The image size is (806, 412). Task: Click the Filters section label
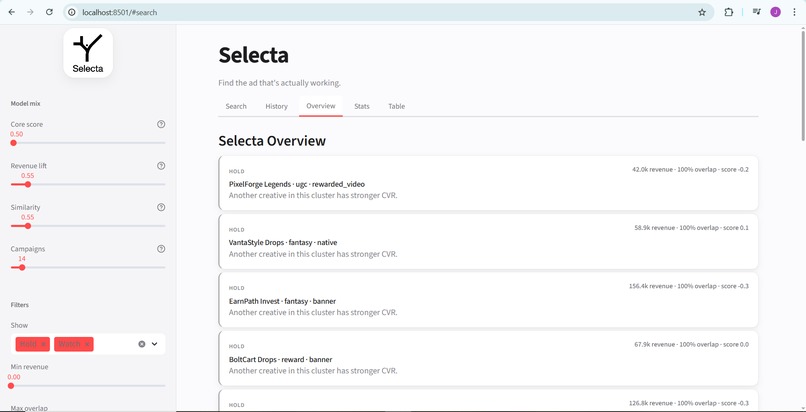tap(20, 305)
